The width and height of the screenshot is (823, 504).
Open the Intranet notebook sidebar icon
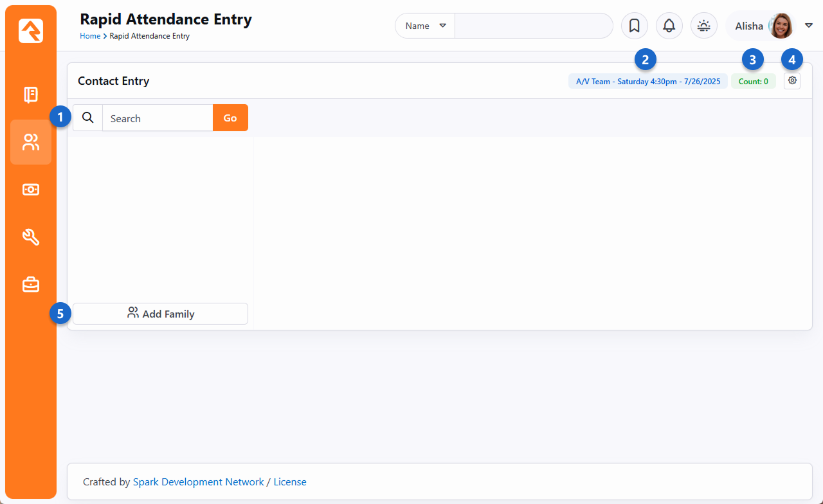tap(31, 94)
